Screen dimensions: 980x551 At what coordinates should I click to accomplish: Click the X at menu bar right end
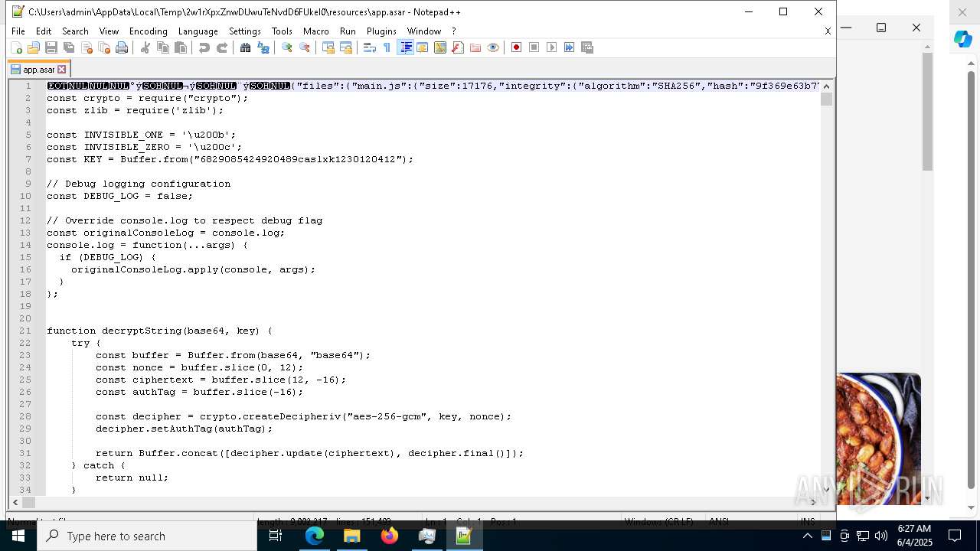(828, 31)
